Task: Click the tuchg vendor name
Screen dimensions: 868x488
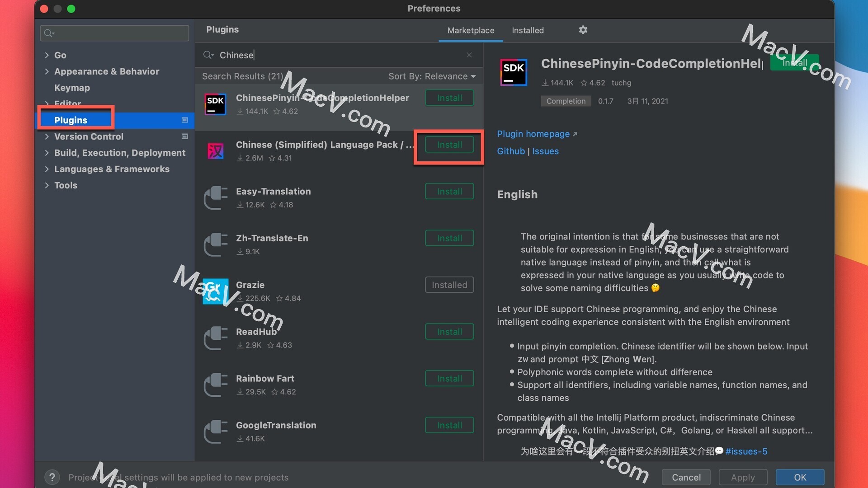Action: point(621,83)
